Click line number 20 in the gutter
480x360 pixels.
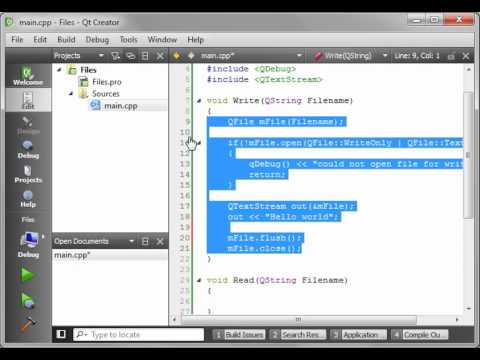[185, 238]
